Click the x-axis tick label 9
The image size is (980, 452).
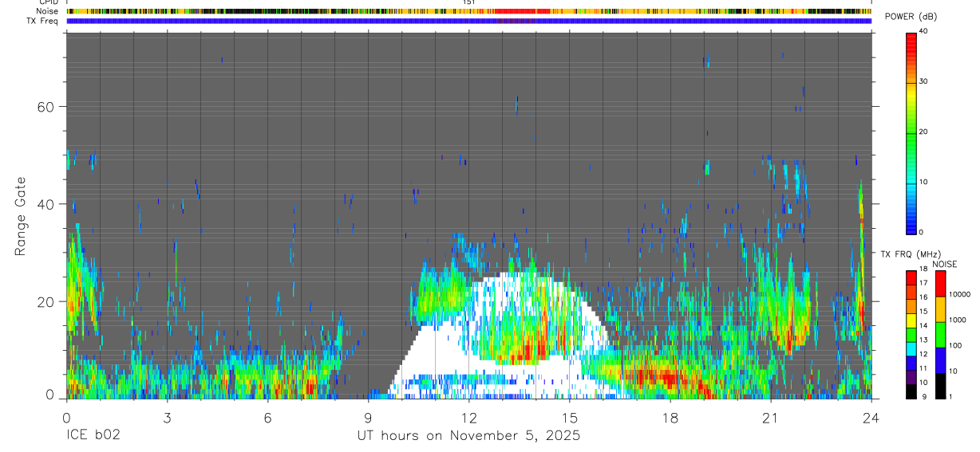click(x=368, y=419)
